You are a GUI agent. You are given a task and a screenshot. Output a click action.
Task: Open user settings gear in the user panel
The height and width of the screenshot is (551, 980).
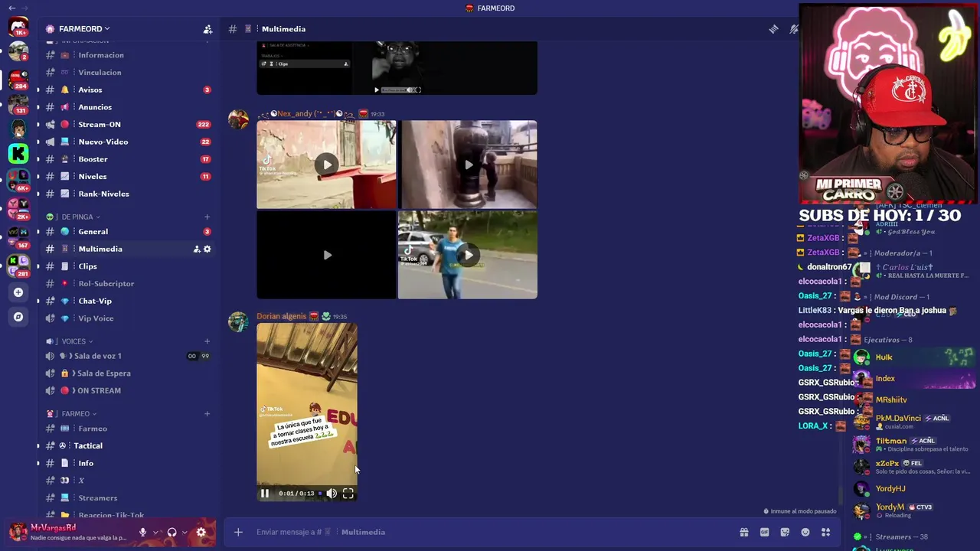[x=201, y=532]
